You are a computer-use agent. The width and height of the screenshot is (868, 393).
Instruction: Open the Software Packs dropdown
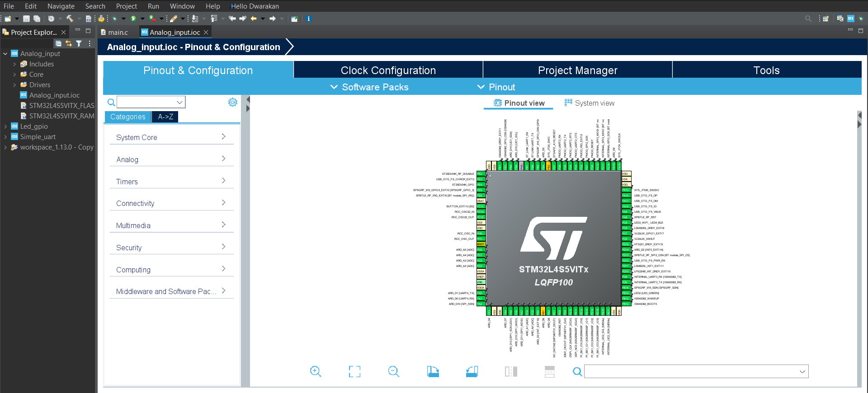(369, 87)
